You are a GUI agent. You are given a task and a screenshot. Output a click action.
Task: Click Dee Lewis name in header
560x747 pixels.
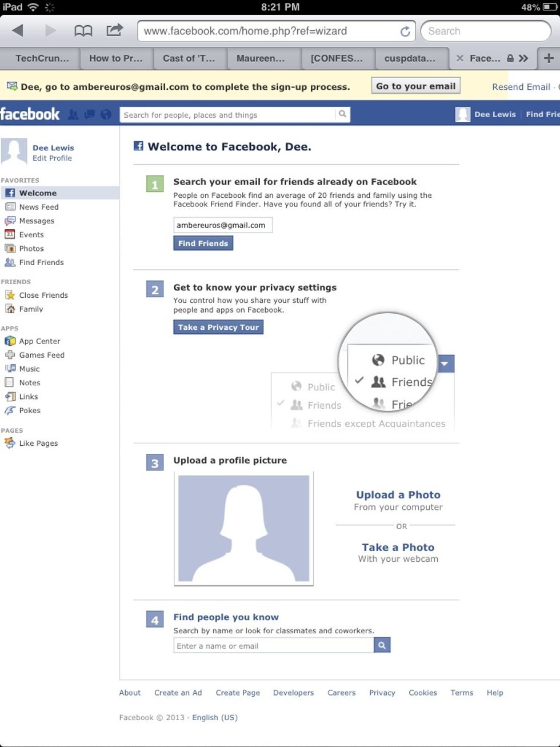point(495,114)
